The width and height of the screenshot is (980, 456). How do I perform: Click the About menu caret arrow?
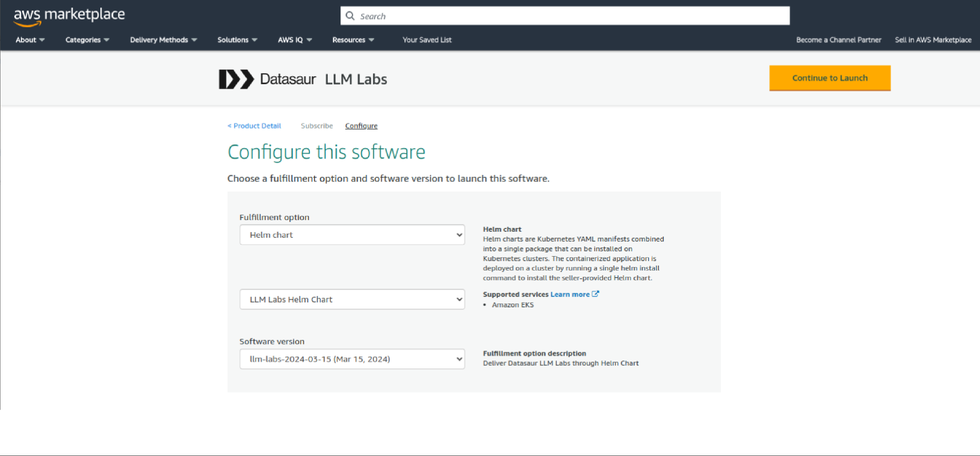[42, 39]
